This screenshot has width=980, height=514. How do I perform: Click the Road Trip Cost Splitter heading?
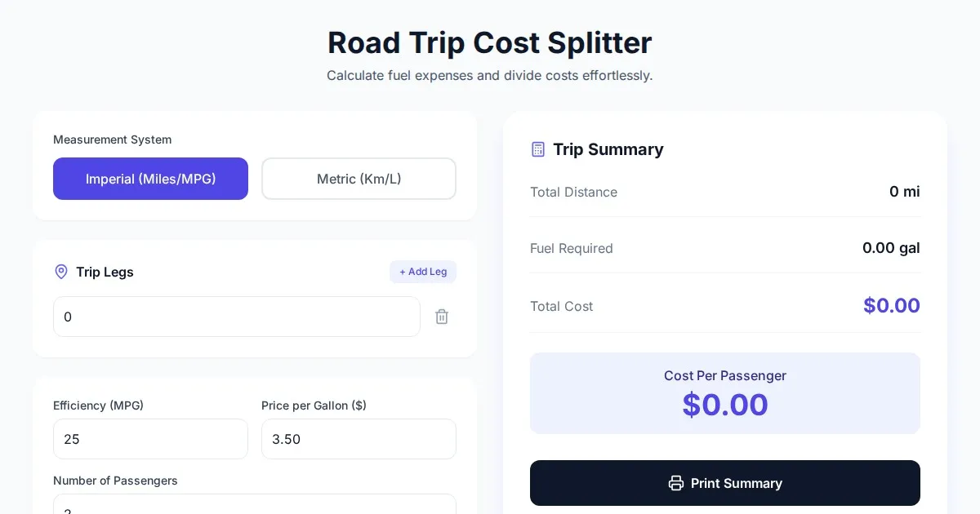pyautogui.click(x=490, y=42)
